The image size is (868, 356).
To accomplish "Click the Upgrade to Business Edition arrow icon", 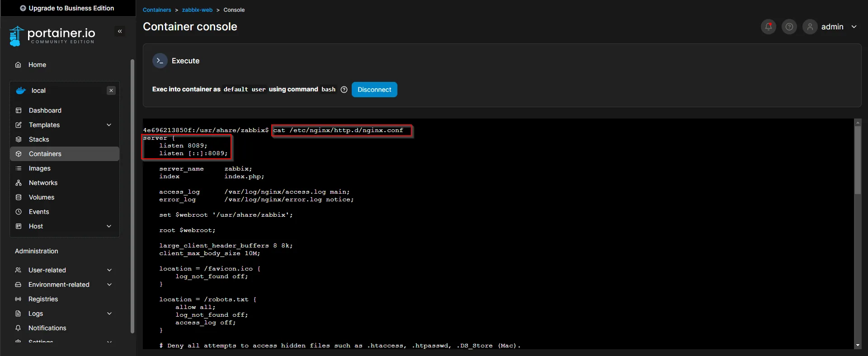I will (x=23, y=8).
